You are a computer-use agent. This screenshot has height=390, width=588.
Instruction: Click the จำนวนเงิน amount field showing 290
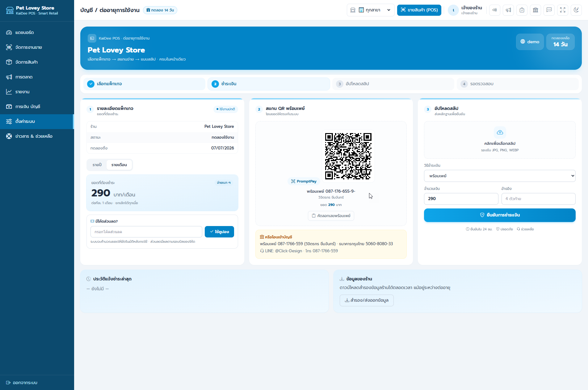tap(461, 199)
